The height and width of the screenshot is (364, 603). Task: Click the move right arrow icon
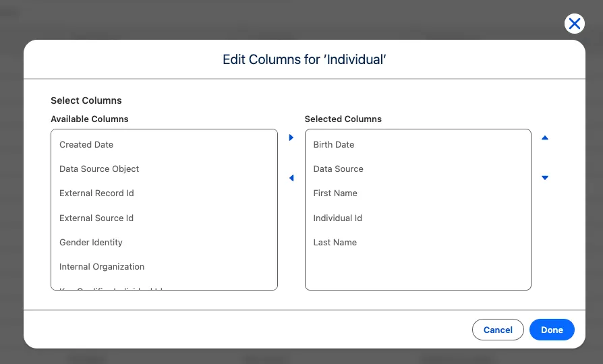pos(291,138)
